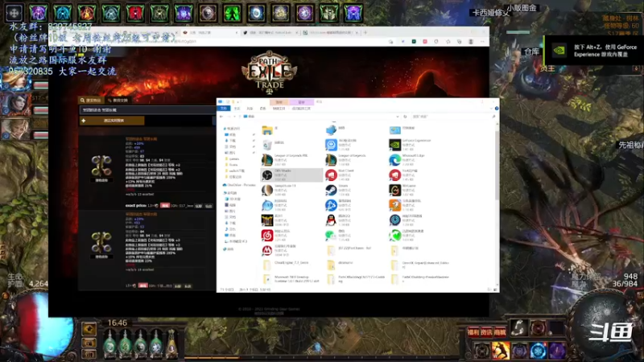Image resolution: width=644 pixels, height=362 pixels.
Task: Select the Steam shortcut icon
Action: click(x=331, y=190)
